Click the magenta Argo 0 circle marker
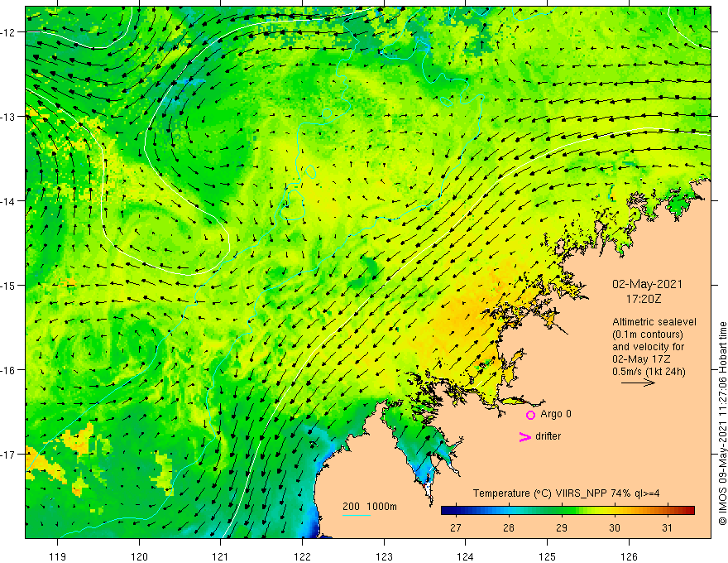 pos(530,415)
